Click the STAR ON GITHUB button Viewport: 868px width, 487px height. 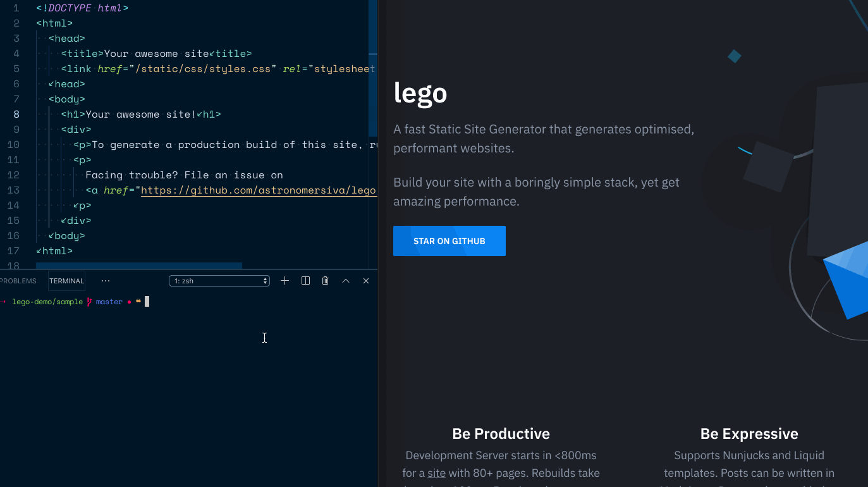point(449,241)
